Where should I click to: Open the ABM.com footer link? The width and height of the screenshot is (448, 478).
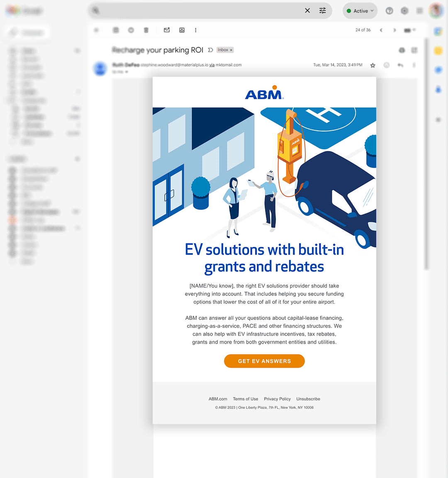pyautogui.click(x=218, y=399)
